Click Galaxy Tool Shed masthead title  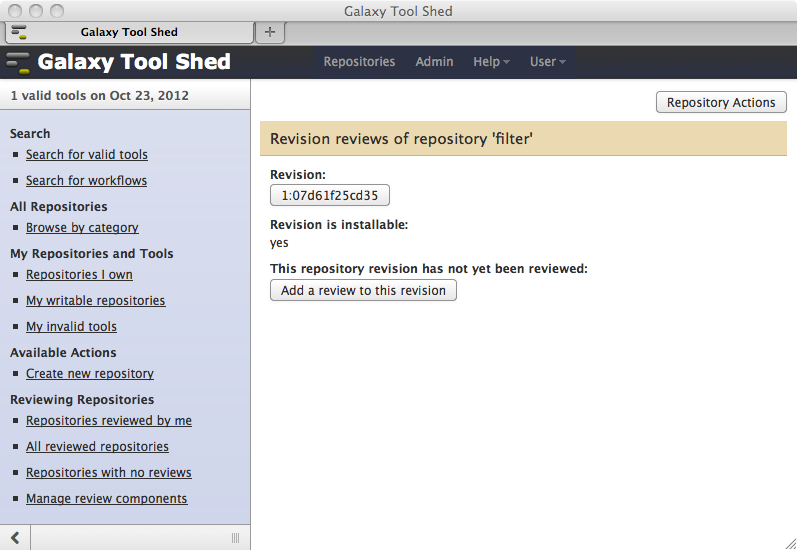point(134,62)
